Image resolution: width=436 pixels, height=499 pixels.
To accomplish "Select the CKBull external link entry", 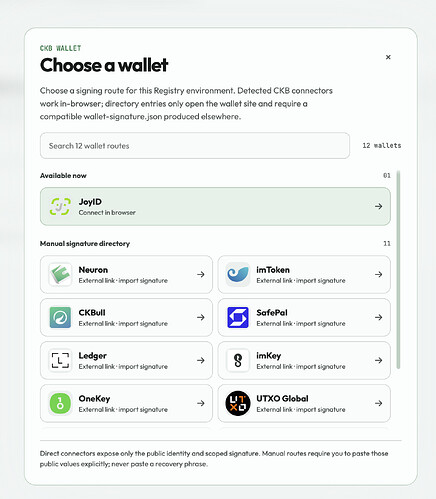I will [126, 317].
